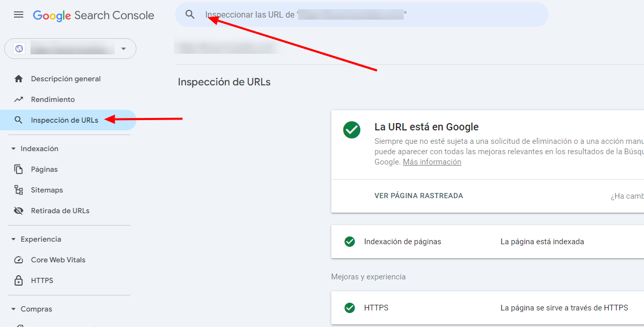The image size is (644, 327).
Task: Open the property selector dropdown
Action: pos(70,49)
